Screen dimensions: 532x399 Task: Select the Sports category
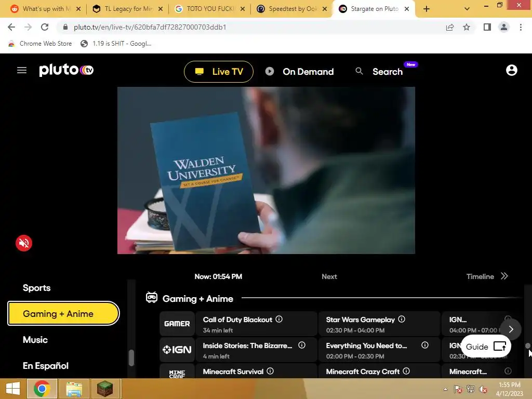click(37, 288)
